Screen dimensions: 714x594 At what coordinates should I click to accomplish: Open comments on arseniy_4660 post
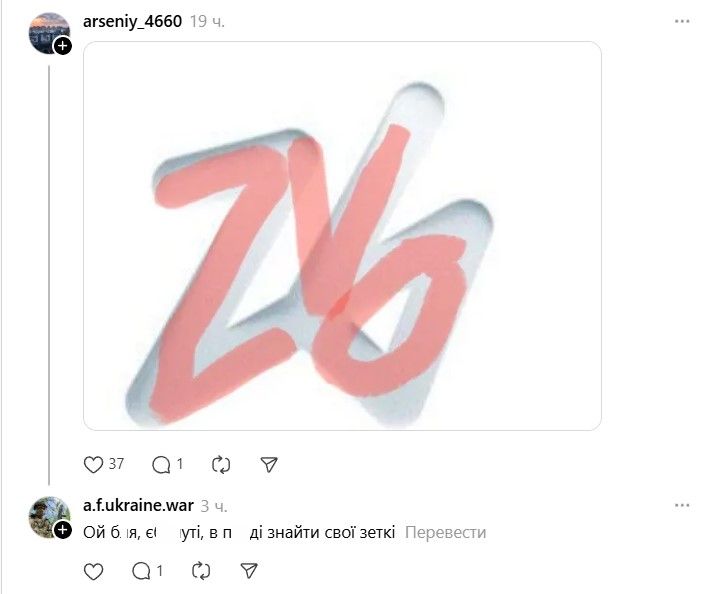pos(161,465)
